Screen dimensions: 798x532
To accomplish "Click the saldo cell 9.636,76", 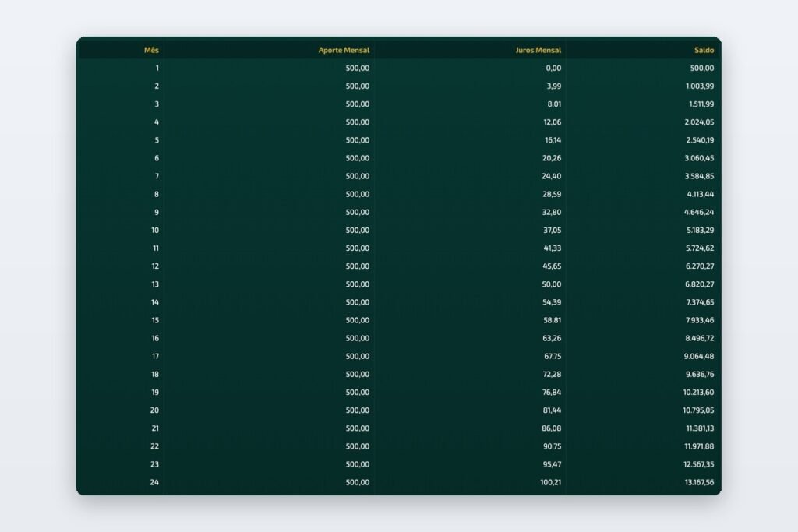I will pos(700,375).
